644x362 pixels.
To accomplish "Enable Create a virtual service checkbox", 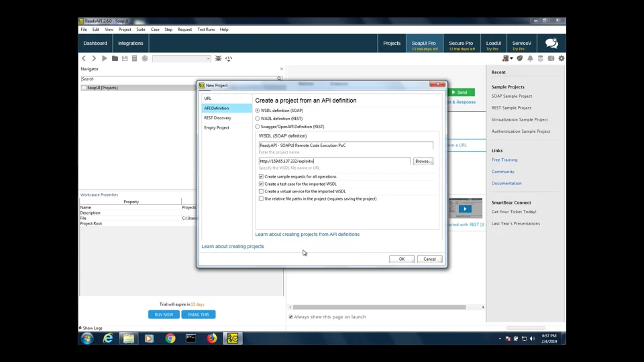I will coord(261,191).
